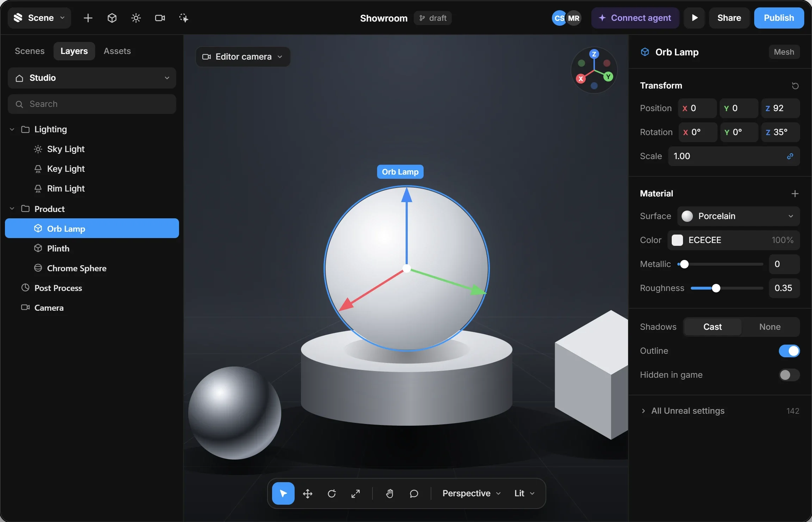Enable the Hidden in game toggle
This screenshot has width=812, height=522.
(x=789, y=375)
